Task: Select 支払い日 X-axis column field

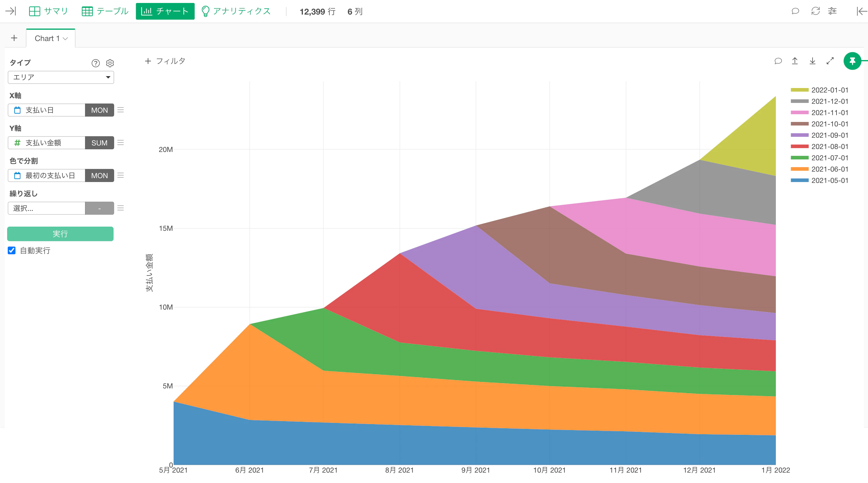Action: click(x=46, y=110)
